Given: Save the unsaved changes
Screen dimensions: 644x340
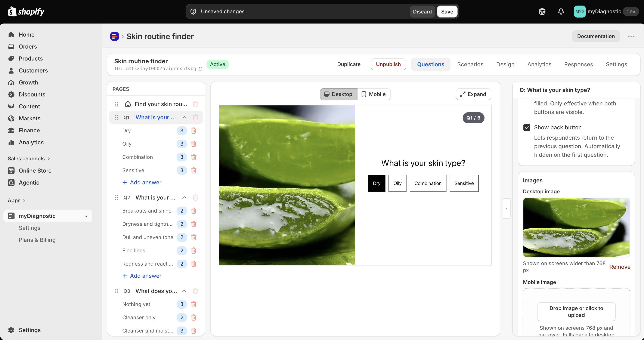Looking at the screenshot, I should click(447, 12).
